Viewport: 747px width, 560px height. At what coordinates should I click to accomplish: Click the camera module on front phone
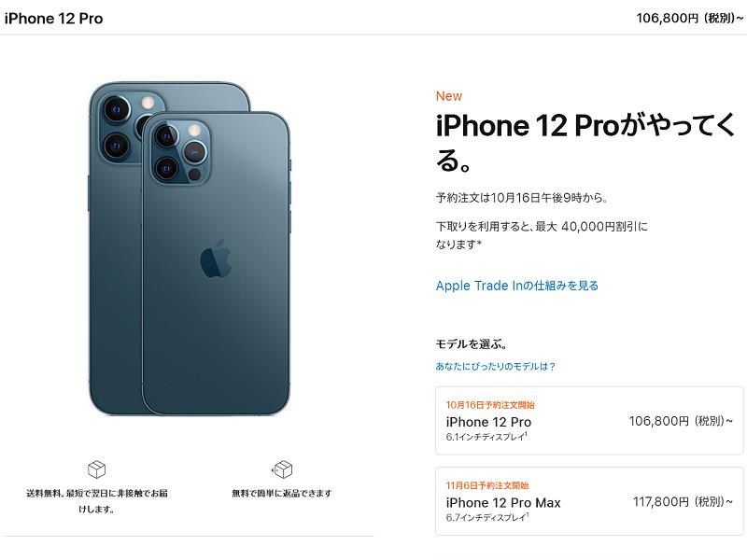coord(180,152)
